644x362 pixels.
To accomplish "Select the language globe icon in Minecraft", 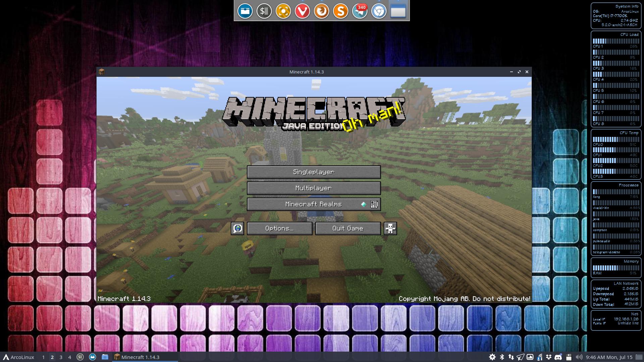I will click(237, 228).
